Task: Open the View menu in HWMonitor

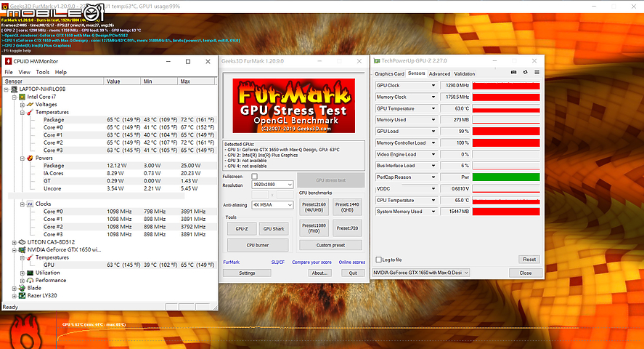Action: pos(24,72)
